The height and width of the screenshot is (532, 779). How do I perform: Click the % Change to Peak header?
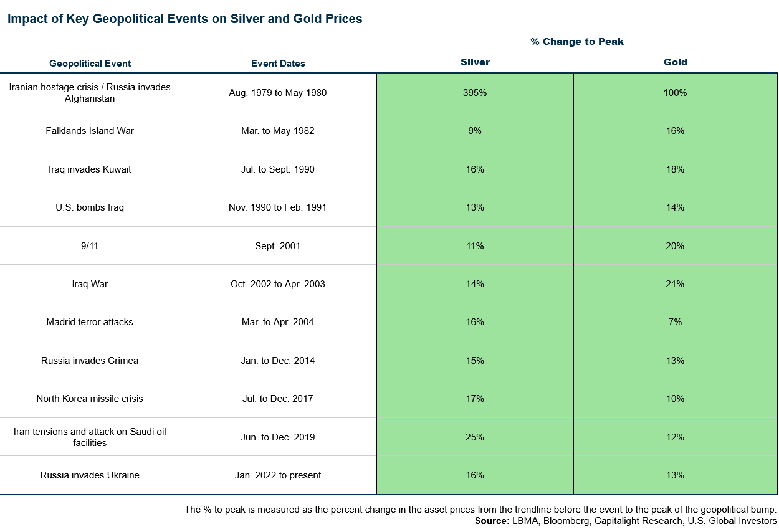point(577,42)
